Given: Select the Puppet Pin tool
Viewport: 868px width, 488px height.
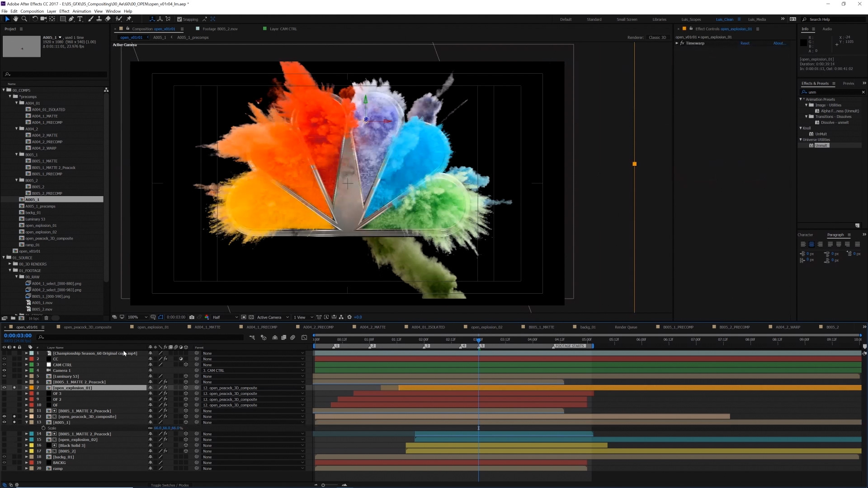Looking at the screenshot, I should [129, 19].
